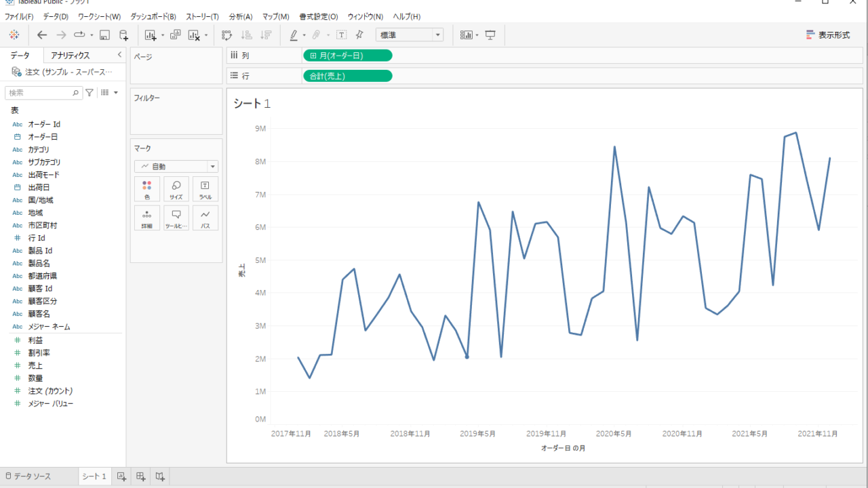
Task: Switch to the アナリティクス tab
Action: click(x=71, y=56)
